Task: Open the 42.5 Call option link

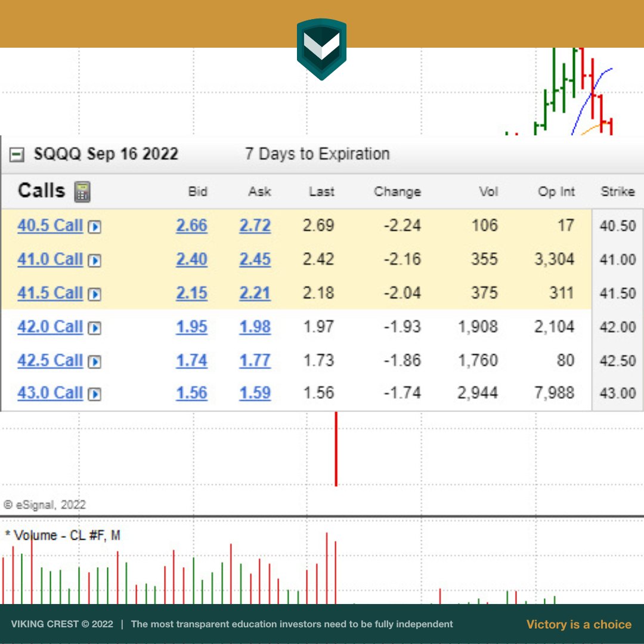Action: point(50,360)
